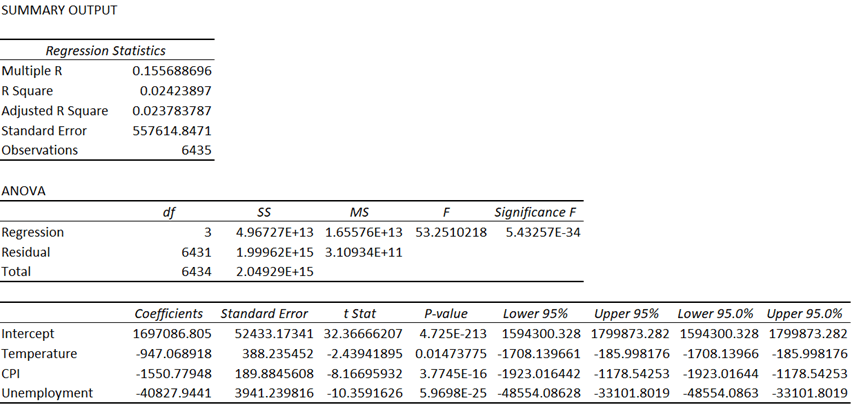Select the t Stat column header
The height and width of the screenshot is (405, 852).
(359, 313)
